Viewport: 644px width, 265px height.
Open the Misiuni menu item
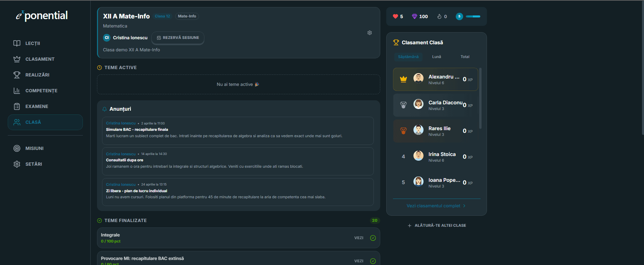point(45,148)
